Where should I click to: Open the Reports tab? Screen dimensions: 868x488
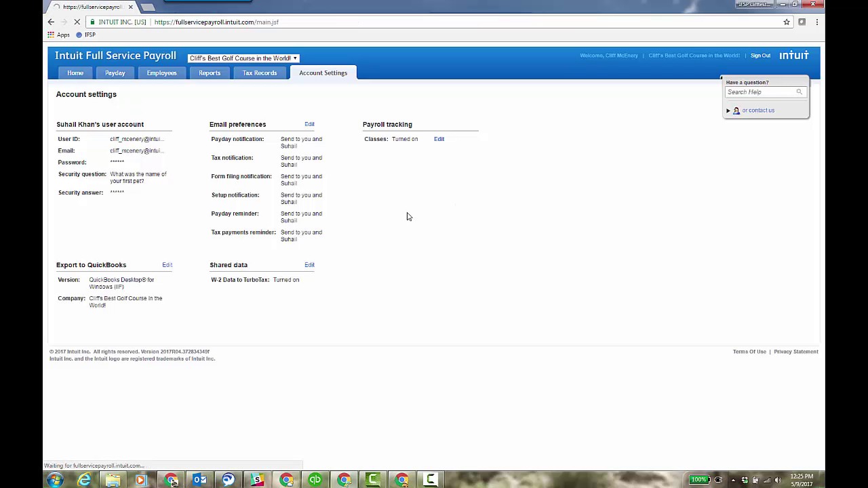pos(210,73)
